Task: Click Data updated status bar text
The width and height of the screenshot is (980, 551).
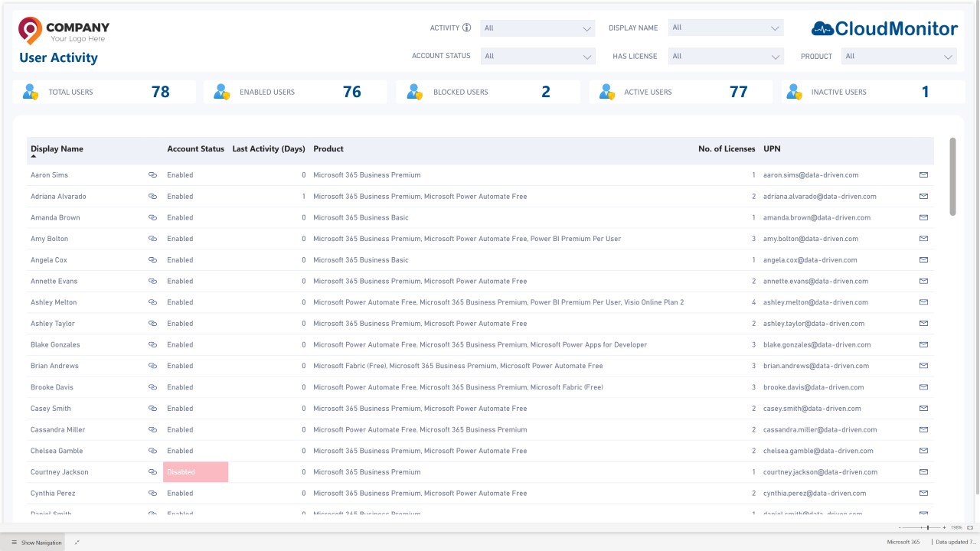Action: [956, 543]
